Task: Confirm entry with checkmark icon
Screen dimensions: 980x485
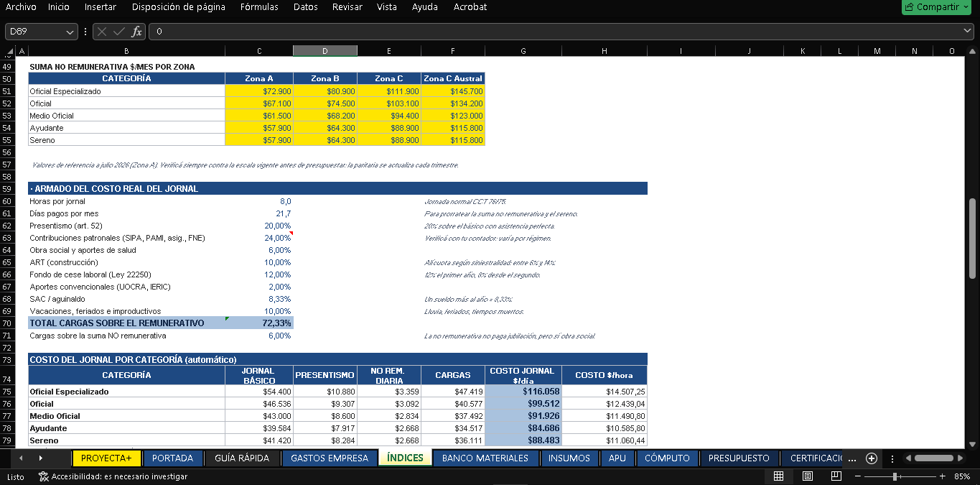Action: (119, 32)
